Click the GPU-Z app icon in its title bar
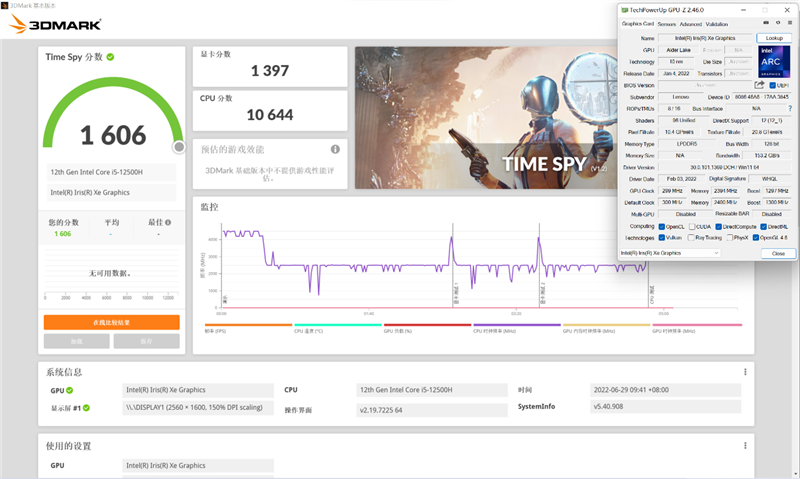The image size is (800, 479). coord(624,10)
